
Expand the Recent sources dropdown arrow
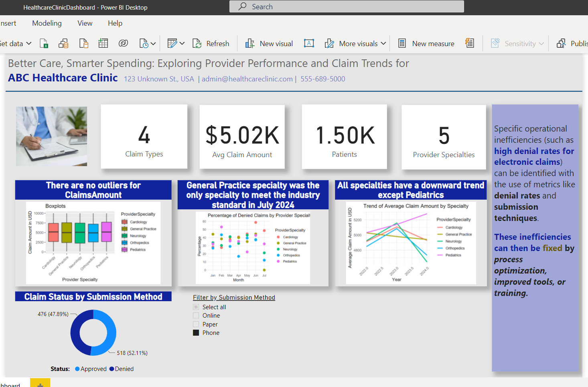(x=153, y=43)
